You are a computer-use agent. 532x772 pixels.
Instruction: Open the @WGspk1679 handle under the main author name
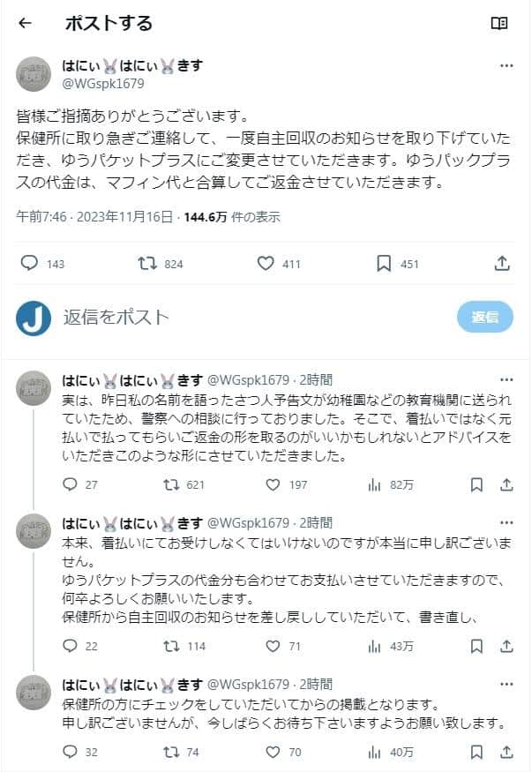click(x=102, y=84)
